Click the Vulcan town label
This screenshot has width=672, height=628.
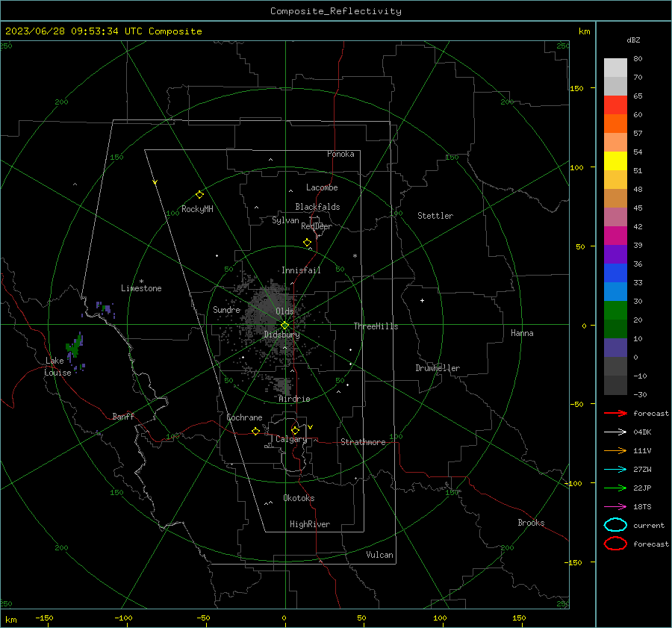coord(379,555)
